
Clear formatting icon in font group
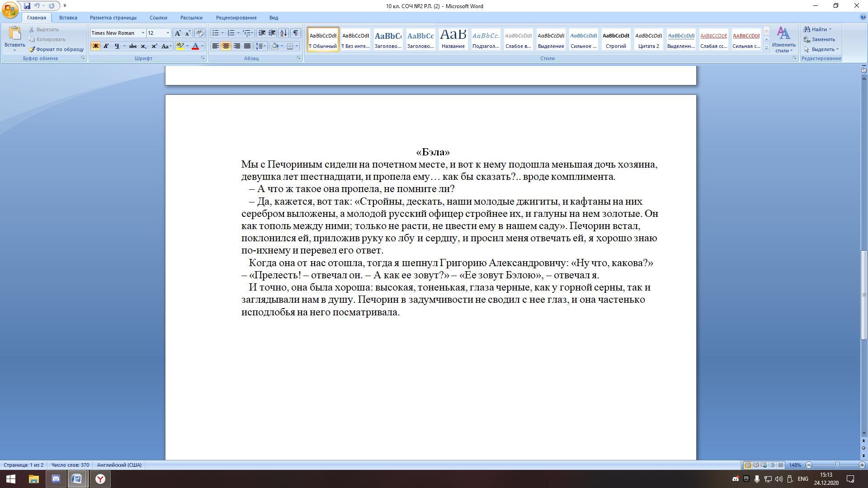(x=199, y=33)
